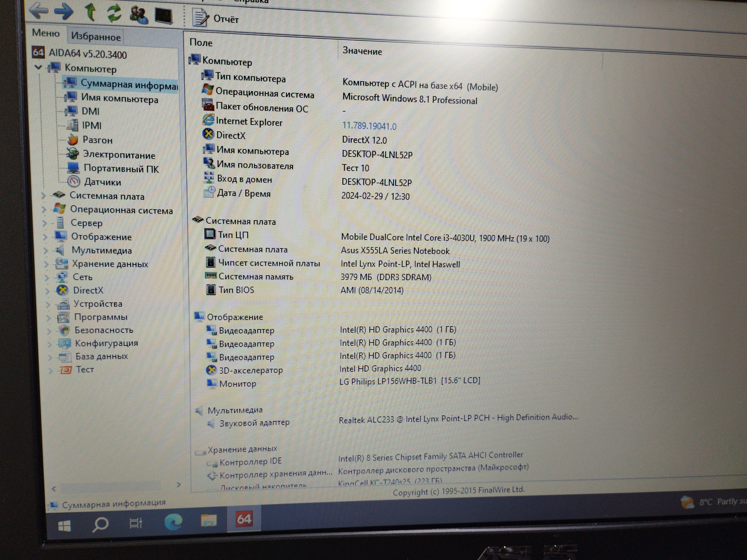Select Тест benchmark icon in tree
This screenshot has height=560, width=747.
(65, 369)
